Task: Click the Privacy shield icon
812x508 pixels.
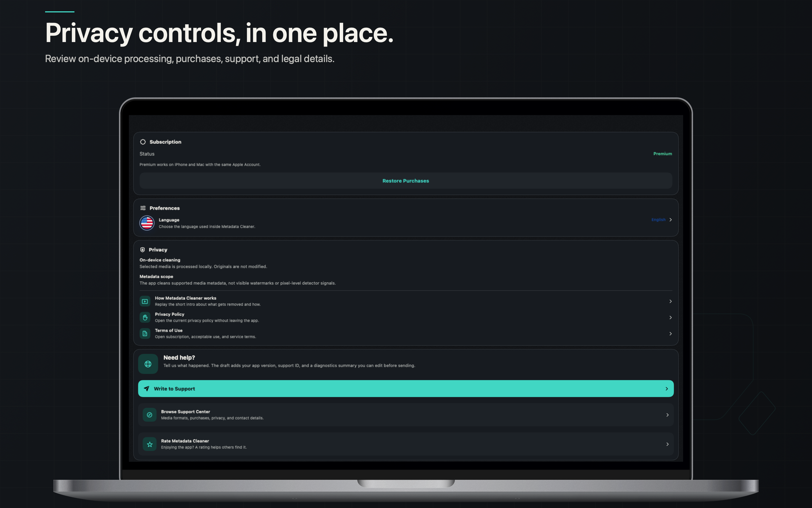Action: (143, 250)
